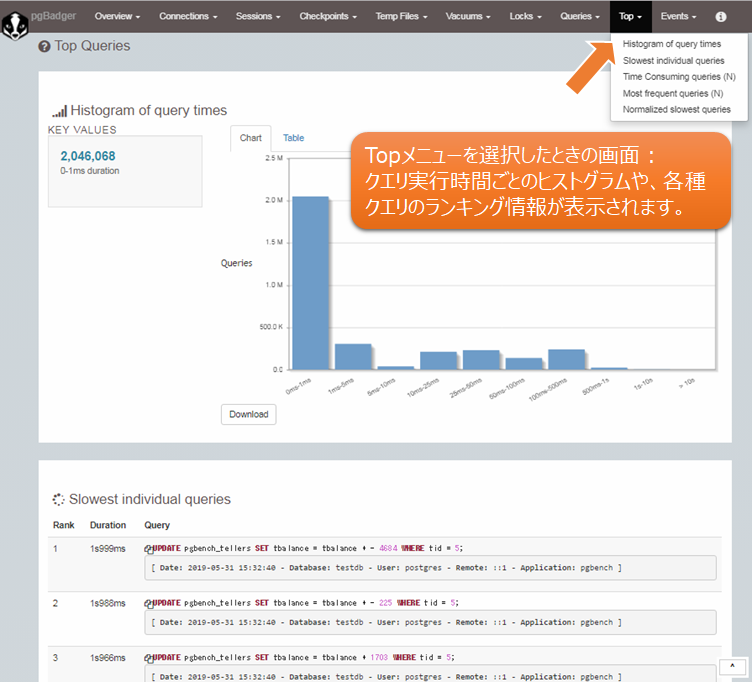The width and height of the screenshot is (752, 682).
Task: Copy the rank 3 query via its icon
Action: click(149, 658)
